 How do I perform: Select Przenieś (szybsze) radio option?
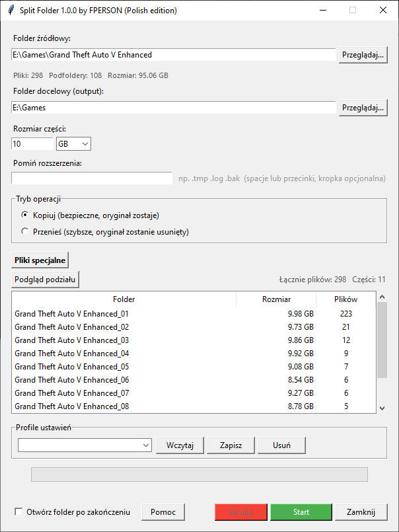tap(24, 231)
